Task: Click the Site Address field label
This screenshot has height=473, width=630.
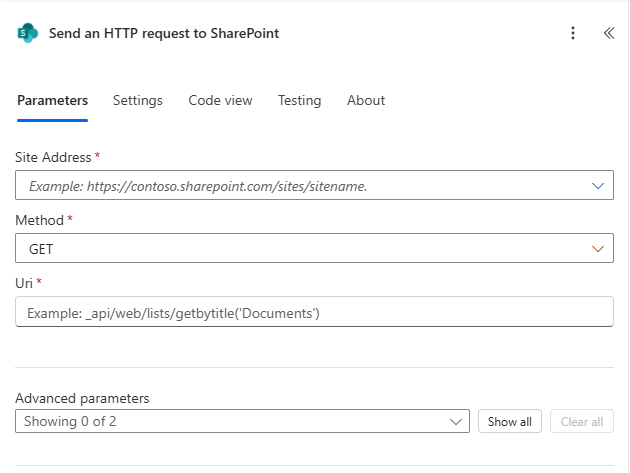Action: [54, 157]
